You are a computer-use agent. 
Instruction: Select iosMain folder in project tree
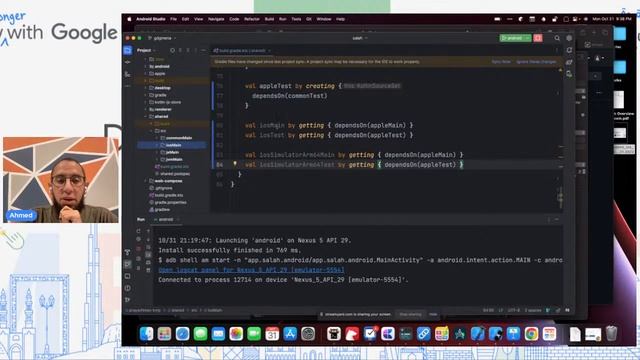pos(172,145)
